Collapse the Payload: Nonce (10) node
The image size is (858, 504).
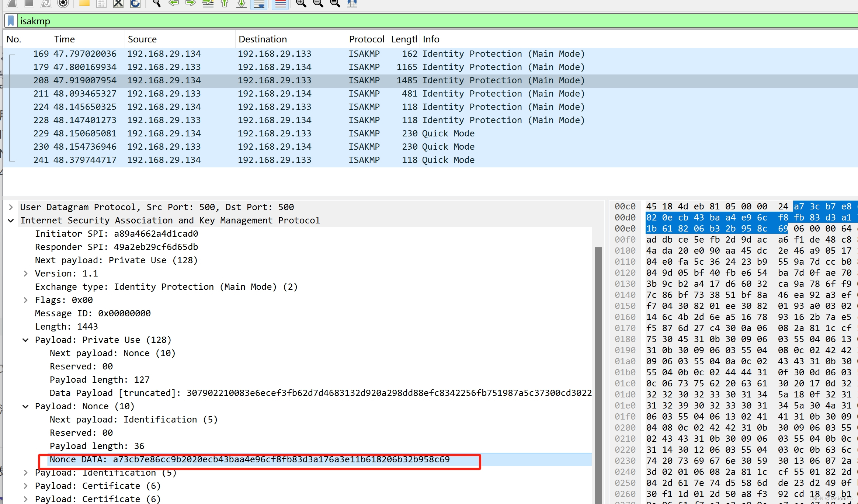[x=25, y=406]
